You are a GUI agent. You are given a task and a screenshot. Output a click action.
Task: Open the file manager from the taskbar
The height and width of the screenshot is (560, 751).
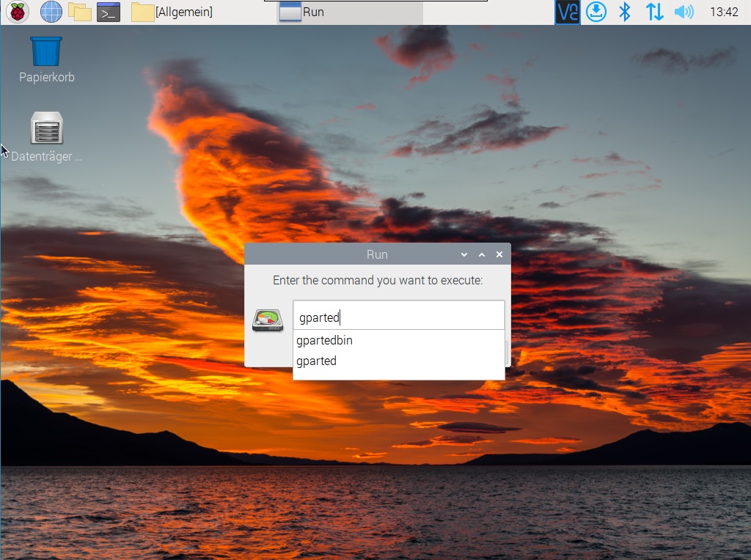(79, 12)
